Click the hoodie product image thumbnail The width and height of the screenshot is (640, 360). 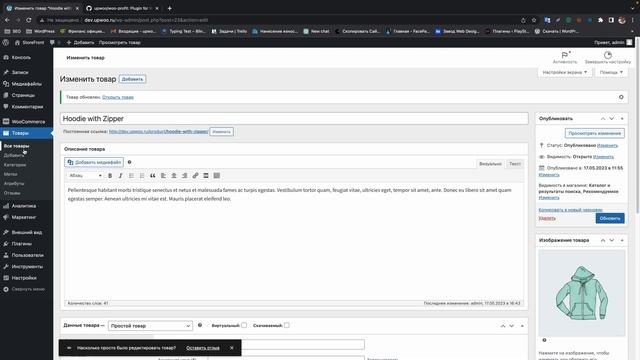coord(582,293)
